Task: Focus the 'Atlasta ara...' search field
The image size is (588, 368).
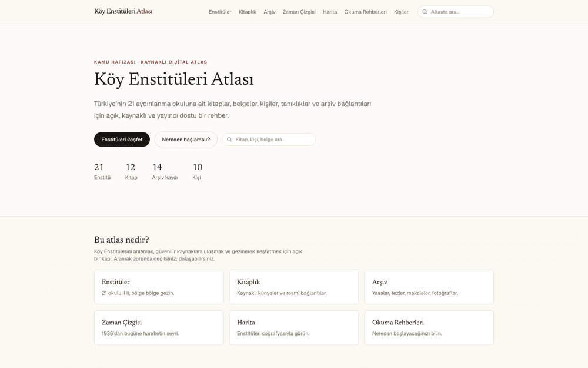Action: point(456,12)
